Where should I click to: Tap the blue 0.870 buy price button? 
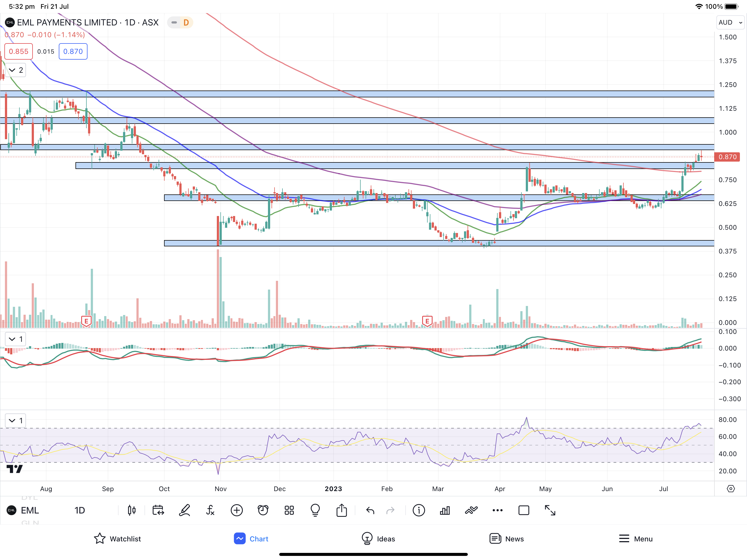(73, 51)
